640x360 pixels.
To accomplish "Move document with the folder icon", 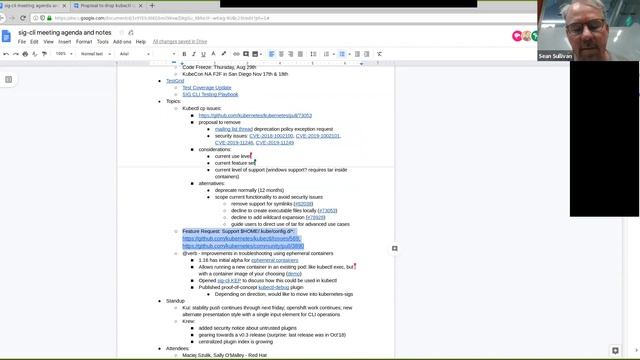I will [131, 33].
